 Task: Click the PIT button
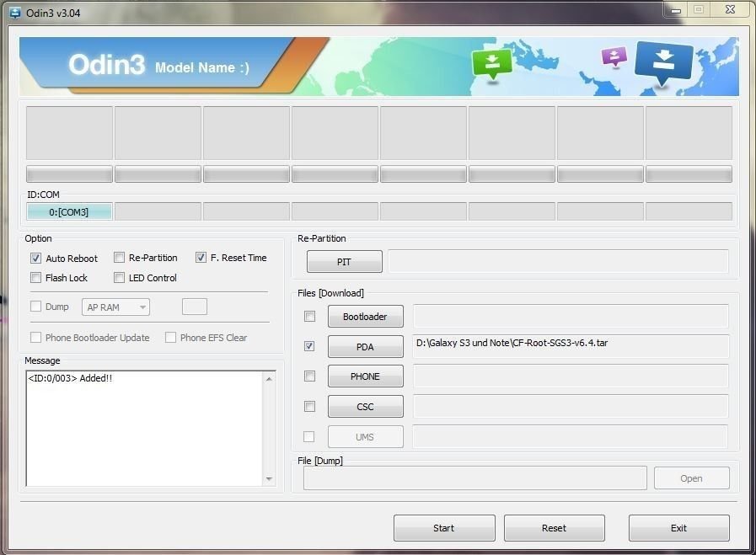click(344, 262)
